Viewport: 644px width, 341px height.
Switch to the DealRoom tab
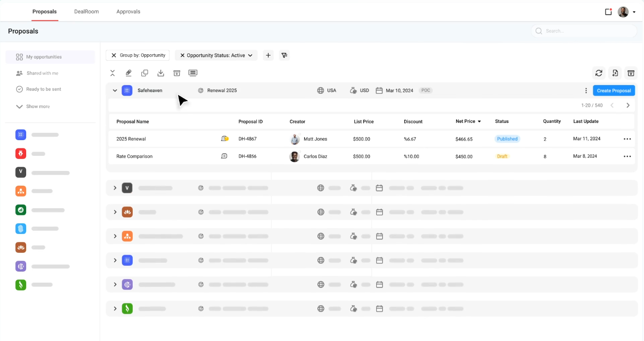(86, 11)
